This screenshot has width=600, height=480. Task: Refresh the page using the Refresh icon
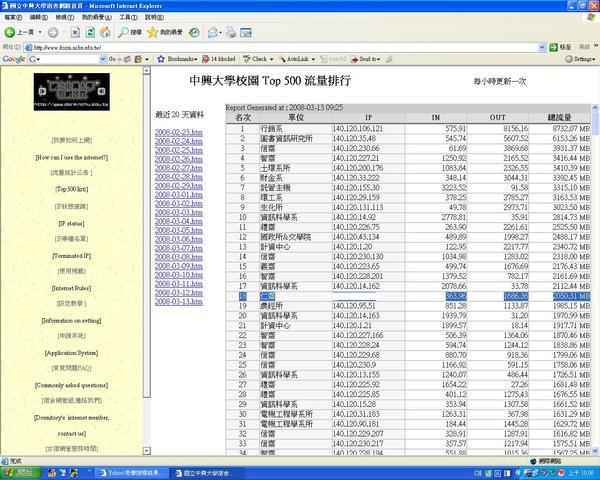pos(90,33)
